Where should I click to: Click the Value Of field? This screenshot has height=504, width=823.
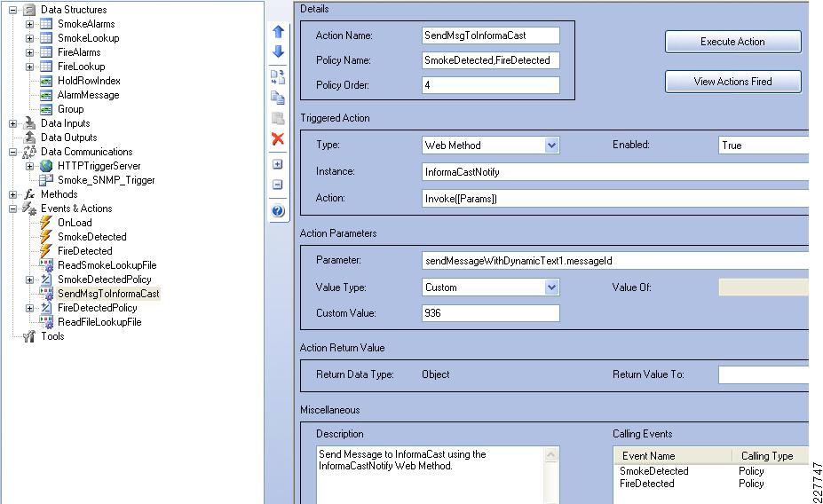764,287
